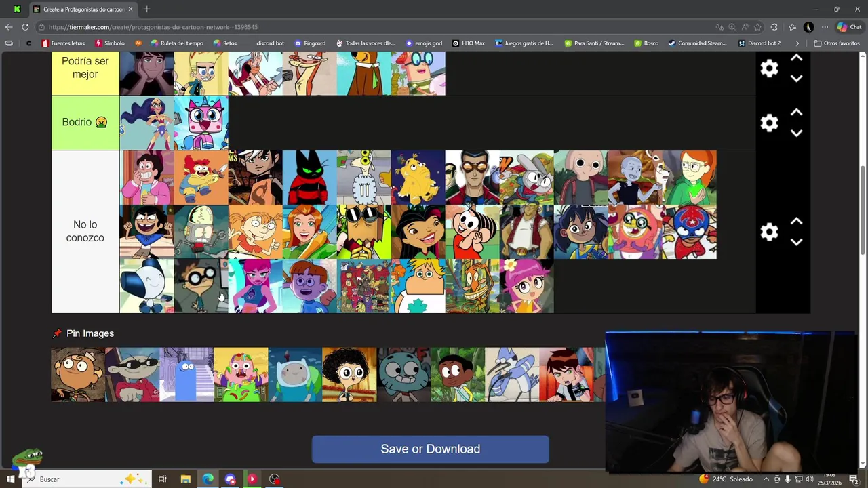
Task: Select Unikitty thumbnail in Bodrio tier
Action: (x=201, y=123)
